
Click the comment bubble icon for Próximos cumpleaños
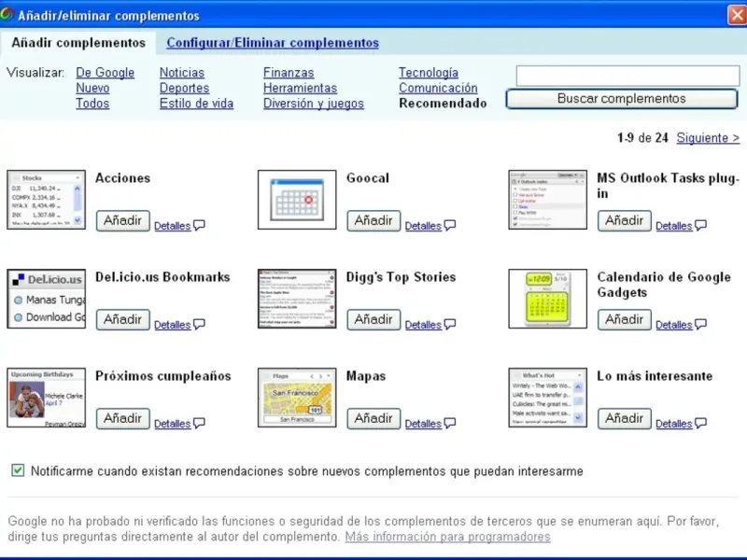point(199,423)
